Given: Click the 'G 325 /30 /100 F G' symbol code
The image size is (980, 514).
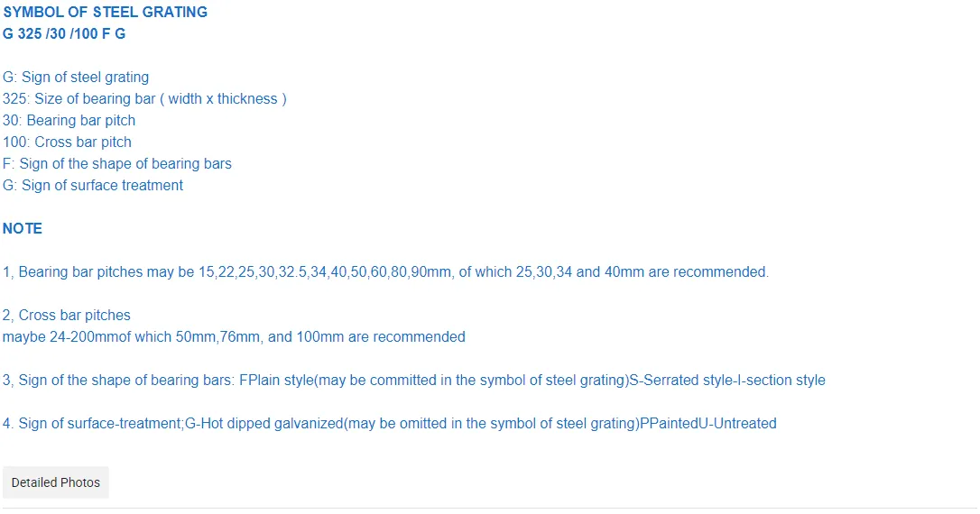Looking at the screenshot, I should pyautogui.click(x=64, y=34).
